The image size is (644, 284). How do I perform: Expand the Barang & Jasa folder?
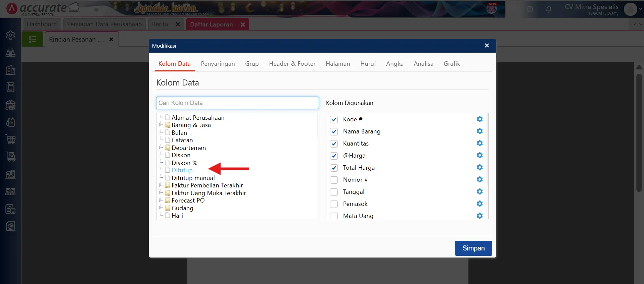pyautogui.click(x=161, y=125)
